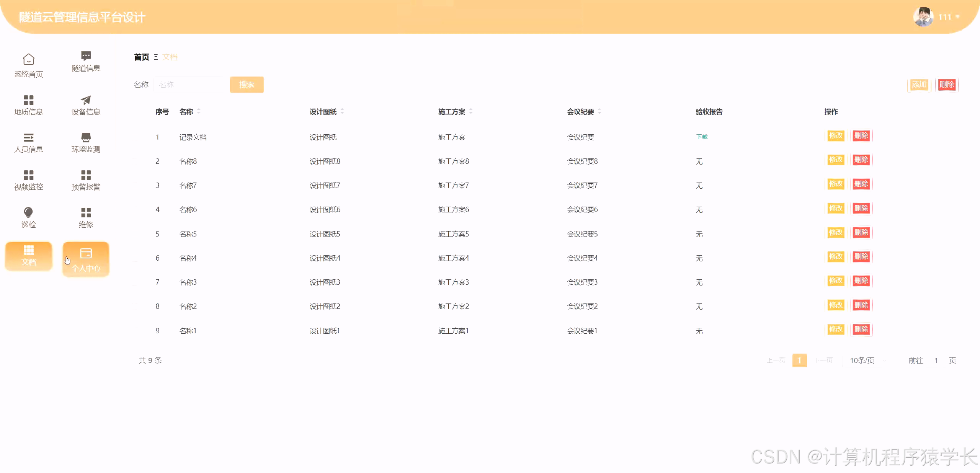This screenshot has height=473, width=980.
Task: Tick the checkbox for row 名称4
Action: pyautogui.click(x=136, y=258)
